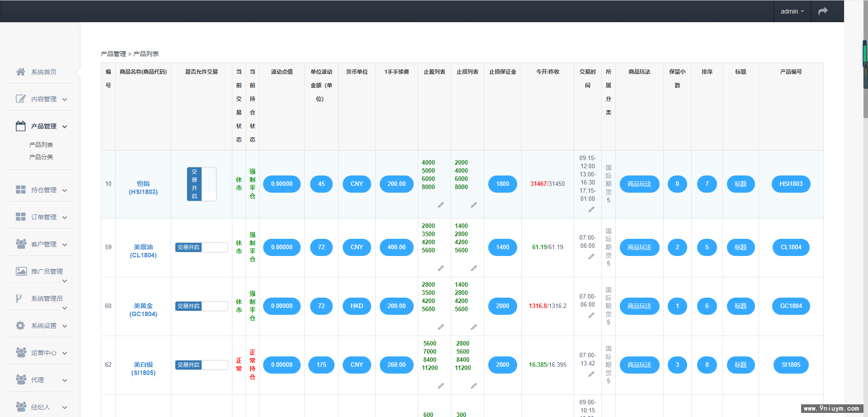This screenshot has width=868, height=417.
Task: Open the admin user dropdown
Action: point(792,11)
